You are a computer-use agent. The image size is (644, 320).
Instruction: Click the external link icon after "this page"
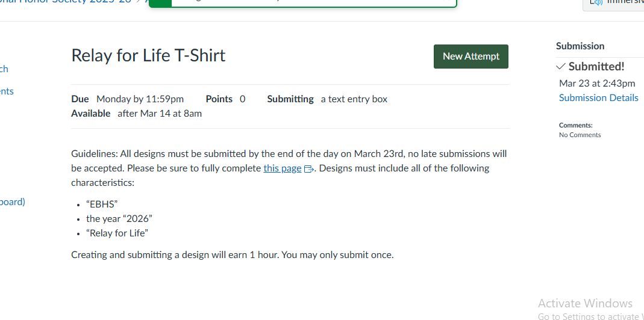pyautogui.click(x=308, y=169)
